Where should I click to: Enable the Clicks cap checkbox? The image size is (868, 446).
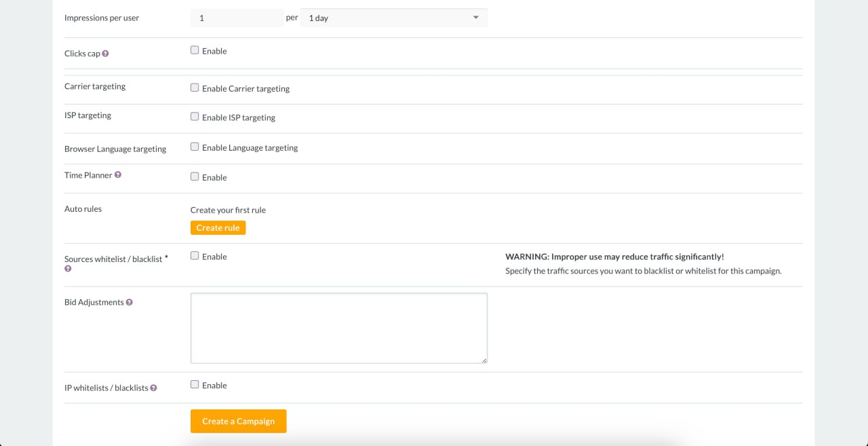point(195,50)
